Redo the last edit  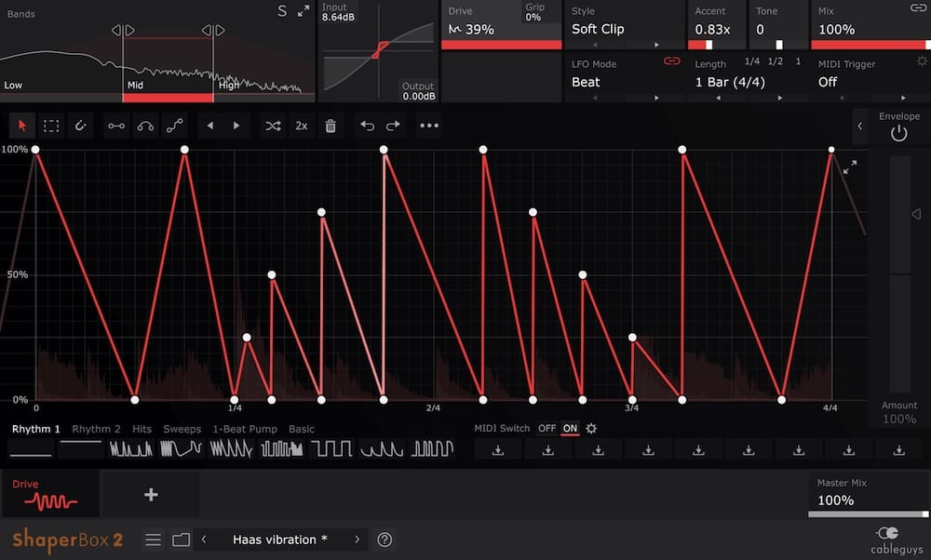coord(393,126)
